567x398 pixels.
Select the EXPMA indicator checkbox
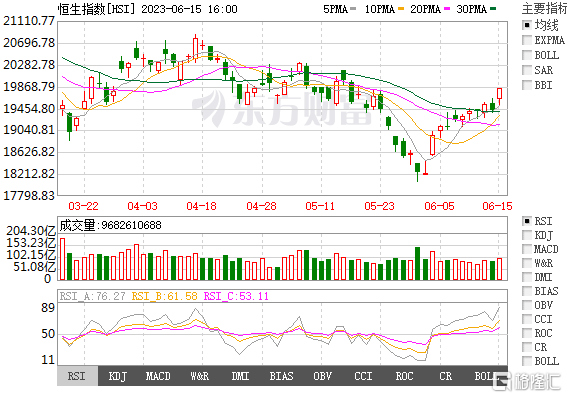pos(527,40)
